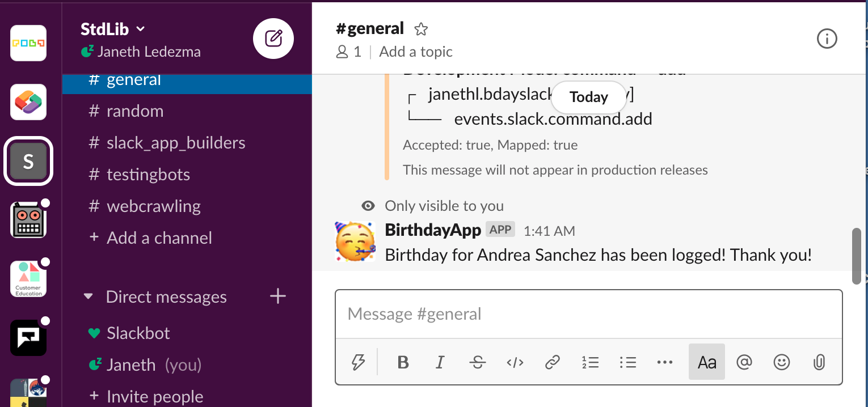Toggle italic formatting
868x407 pixels.
pyautogui.click(x=440, y=362)
